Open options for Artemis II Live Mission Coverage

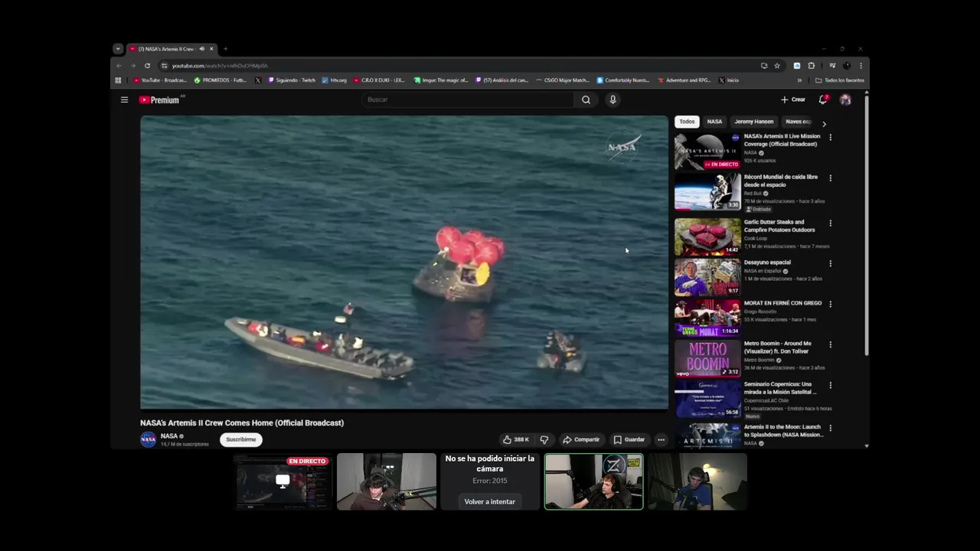[x=830, y=138]
